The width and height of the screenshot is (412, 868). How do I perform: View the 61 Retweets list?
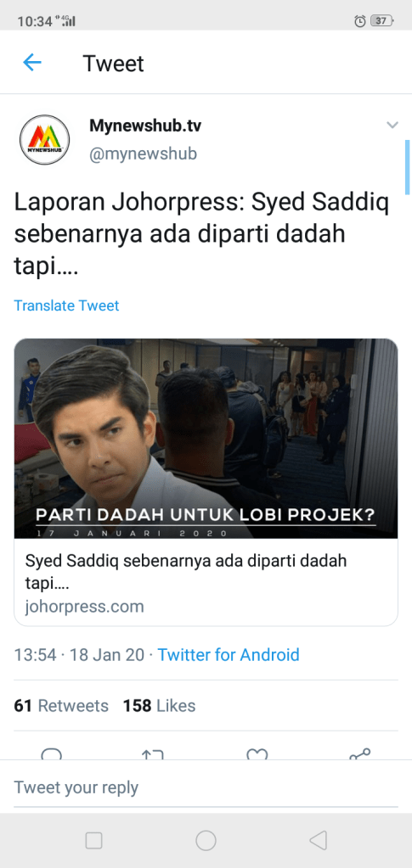pyautogui.click(x=61, y=706)
